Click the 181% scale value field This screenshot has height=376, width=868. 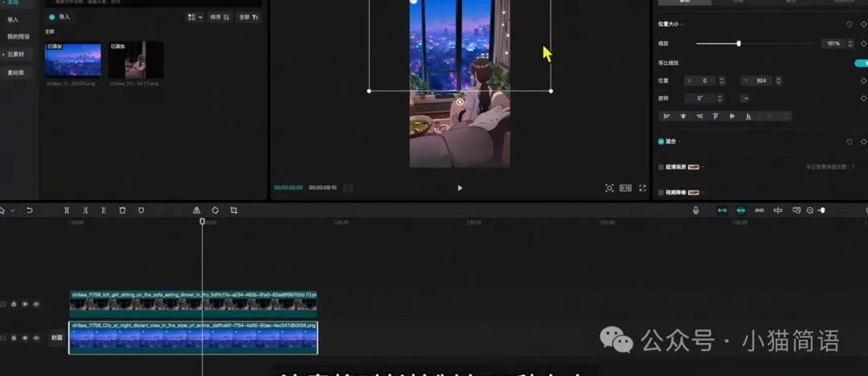tap(833, 43)
